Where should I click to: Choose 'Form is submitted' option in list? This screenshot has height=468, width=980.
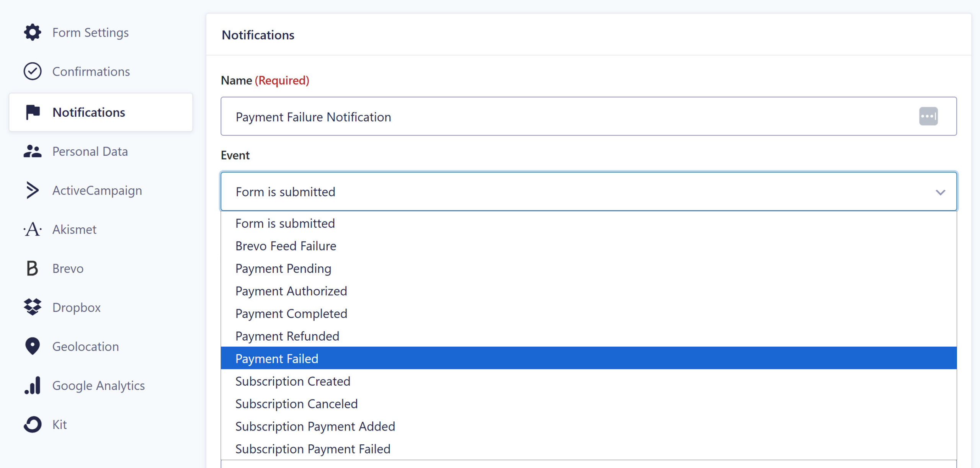(x=589, y=223)
